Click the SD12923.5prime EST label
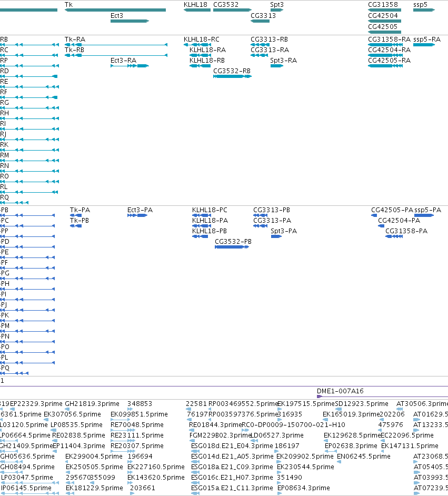This screenshot has height=496, width=448. point(362,404)
